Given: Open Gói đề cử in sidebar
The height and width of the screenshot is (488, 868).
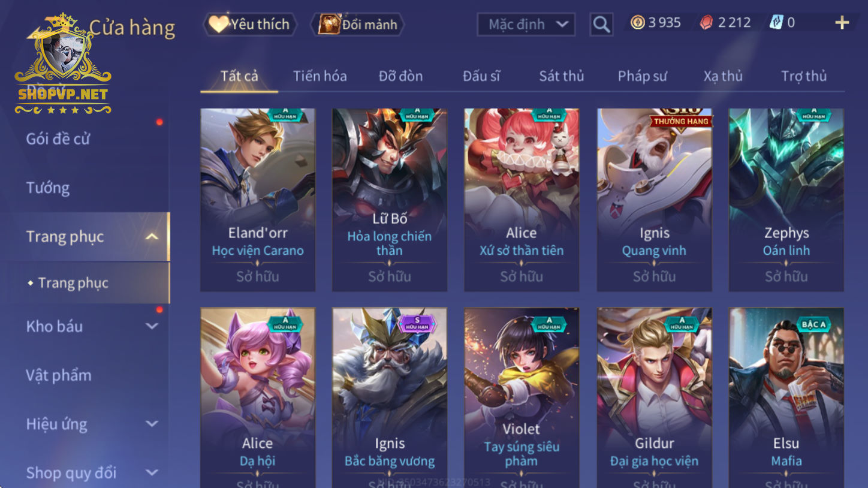Looking at the screenshot, I should [x=58, y=139].
